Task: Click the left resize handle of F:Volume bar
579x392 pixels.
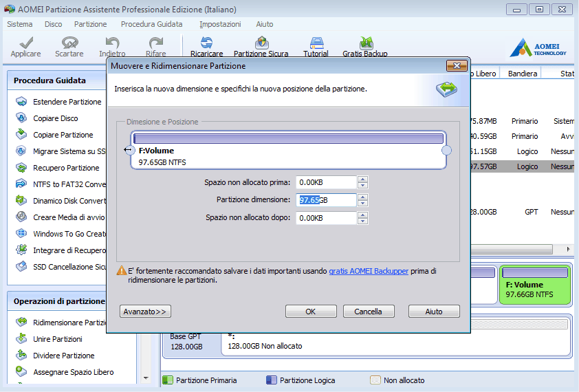Action: 129,150
